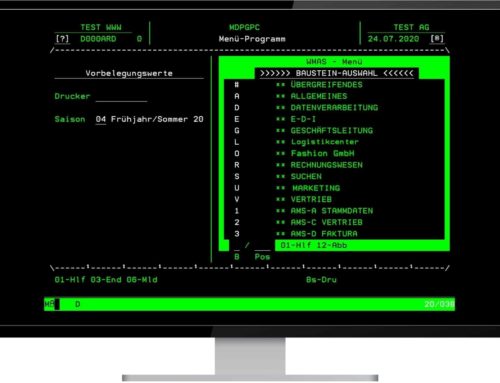Click the 20/038 cursor position indicator

point(439,304)
